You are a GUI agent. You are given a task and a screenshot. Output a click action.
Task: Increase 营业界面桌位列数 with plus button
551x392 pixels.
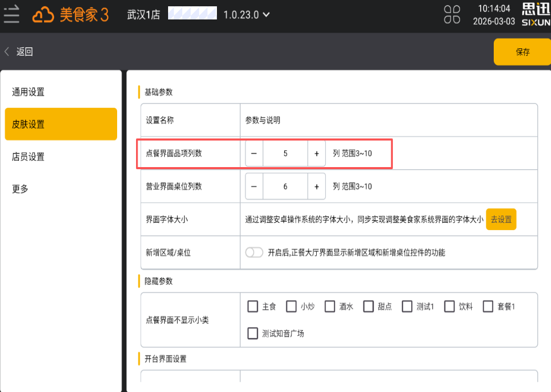316,187
